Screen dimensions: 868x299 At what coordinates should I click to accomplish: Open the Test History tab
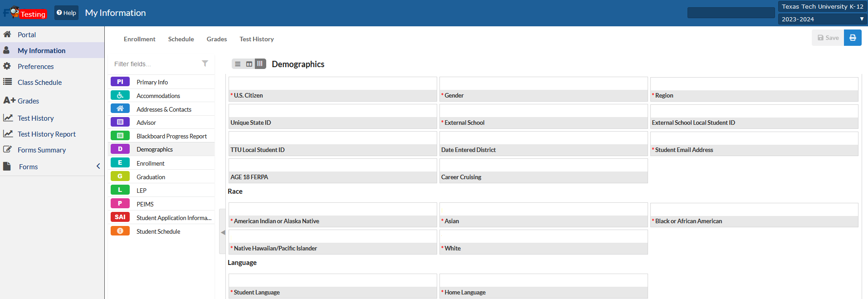tap(257, 39)
